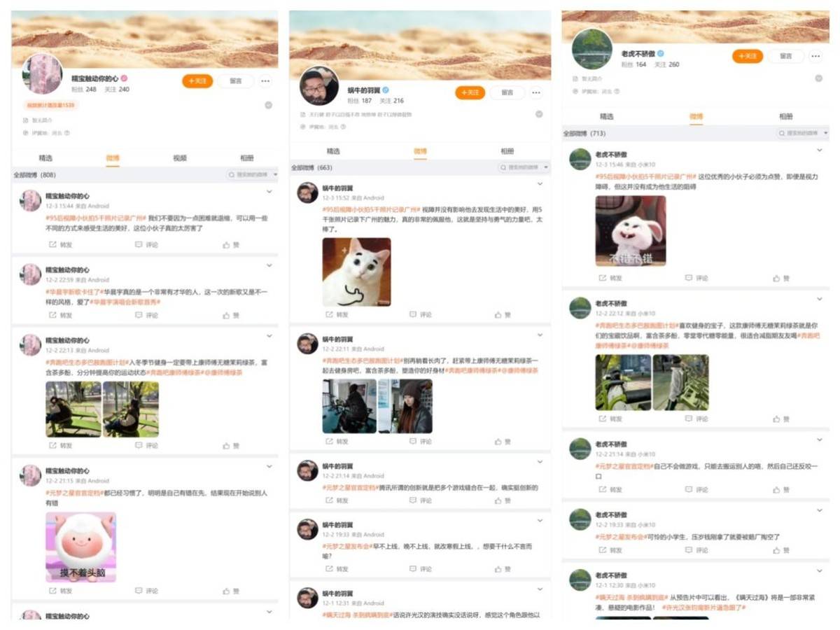Expand post options chevron on 华晨宇 post
The height and width of the screenshot is (630, 840).
(269, 265)
